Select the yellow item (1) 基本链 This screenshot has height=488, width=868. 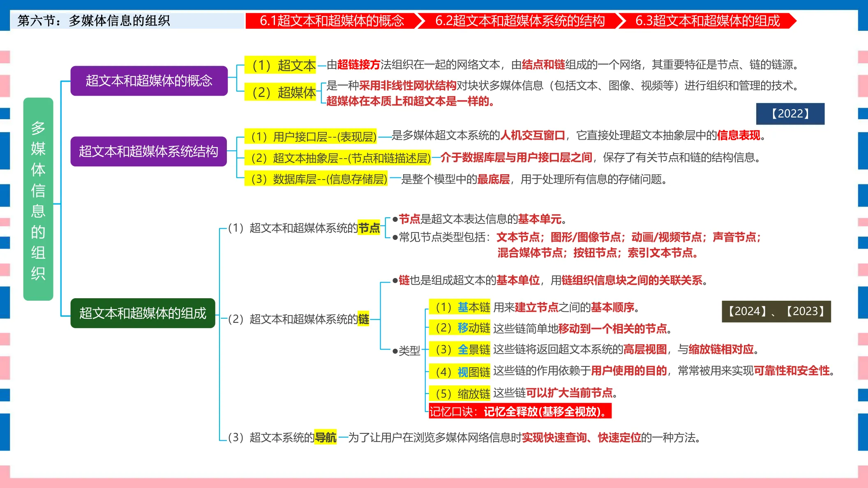(460, 307)
